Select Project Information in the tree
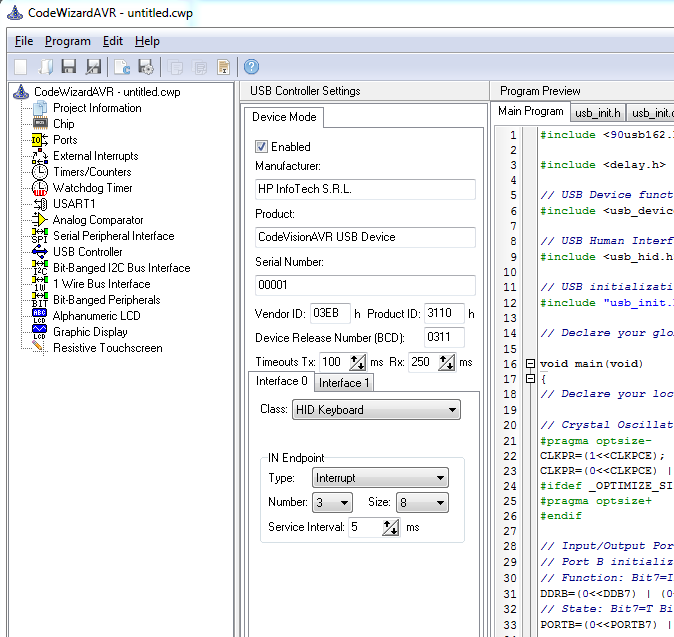 (97, 108)
